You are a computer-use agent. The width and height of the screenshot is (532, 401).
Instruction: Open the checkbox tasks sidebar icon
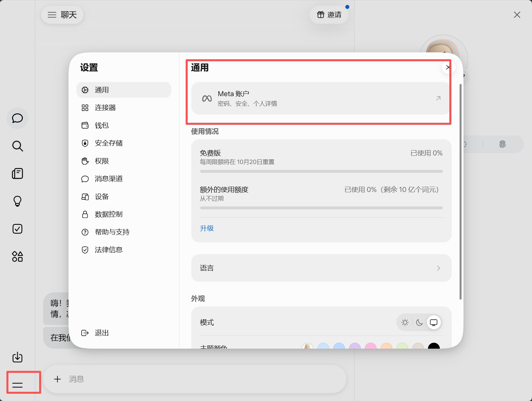[x=17, y=229]
